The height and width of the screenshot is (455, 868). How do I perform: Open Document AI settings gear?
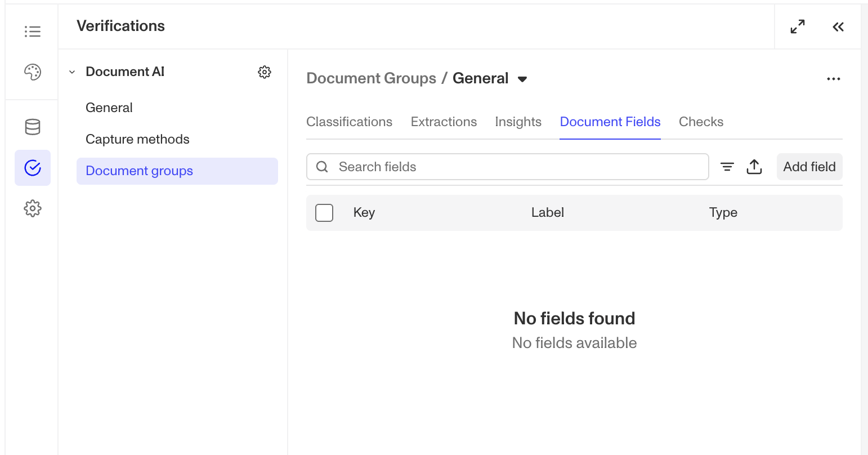click(265, 72)
